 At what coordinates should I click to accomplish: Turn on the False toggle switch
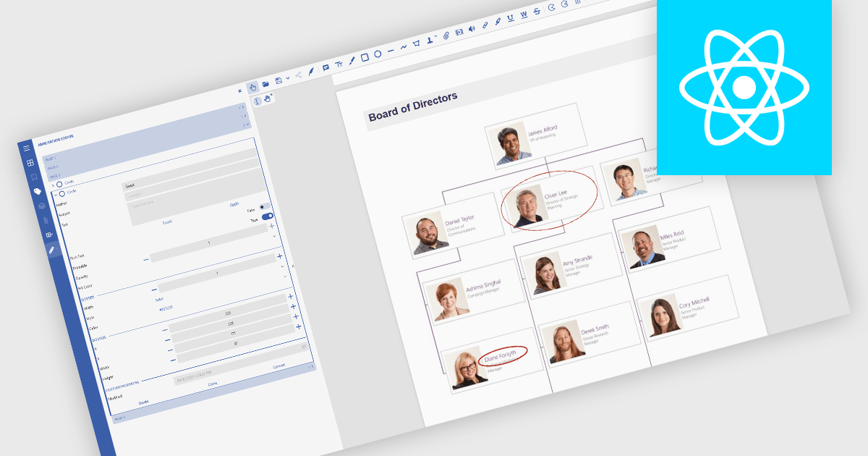(x=265, y=206)
